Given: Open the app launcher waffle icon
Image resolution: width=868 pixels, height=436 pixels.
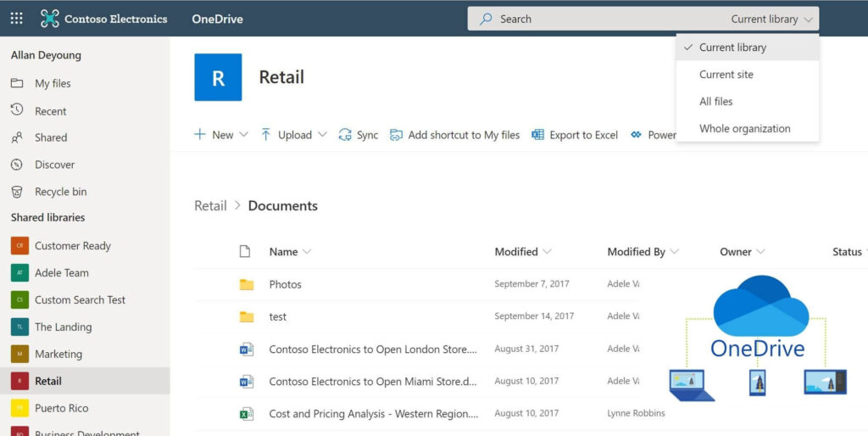Looking at the screenshot, I should (17, 19).
